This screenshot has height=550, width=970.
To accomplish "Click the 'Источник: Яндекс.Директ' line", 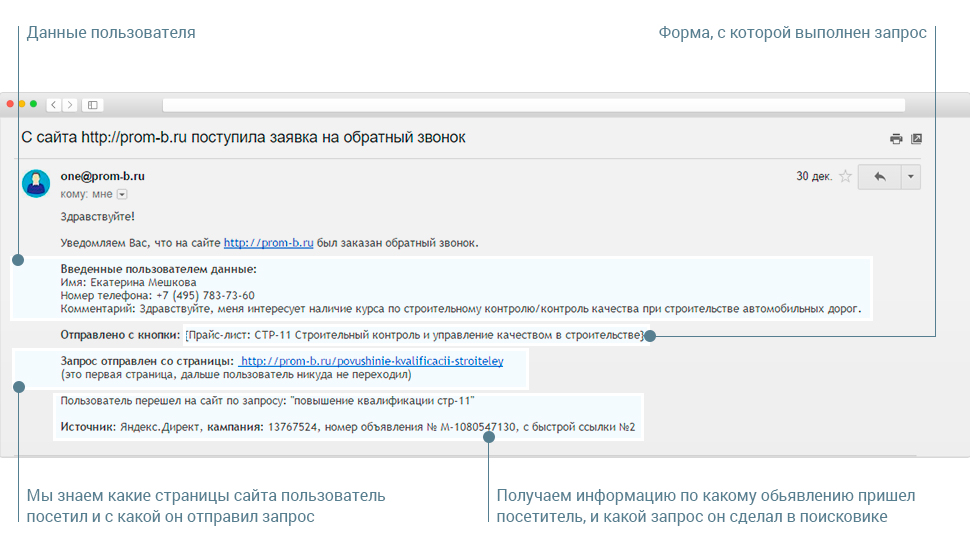I will point(348,427).
